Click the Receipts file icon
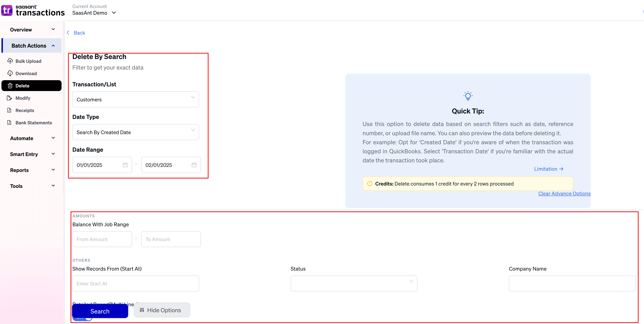644x324 pixels. (x=9, y=110)
